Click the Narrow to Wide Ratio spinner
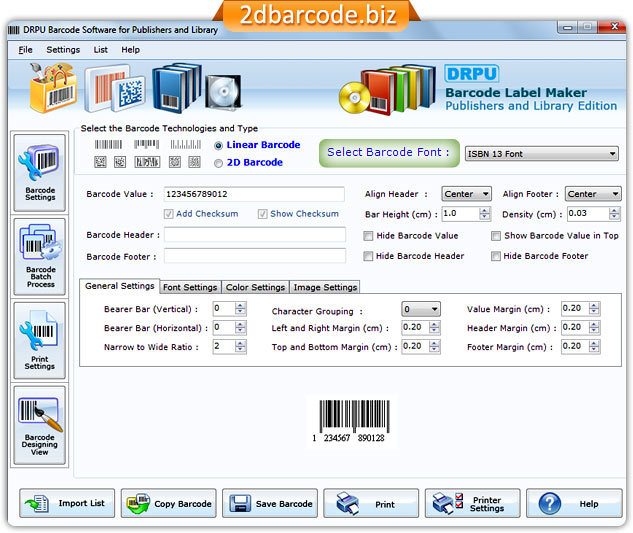The height and width of the screenshot is (533, 633). (x=240, y=346)
